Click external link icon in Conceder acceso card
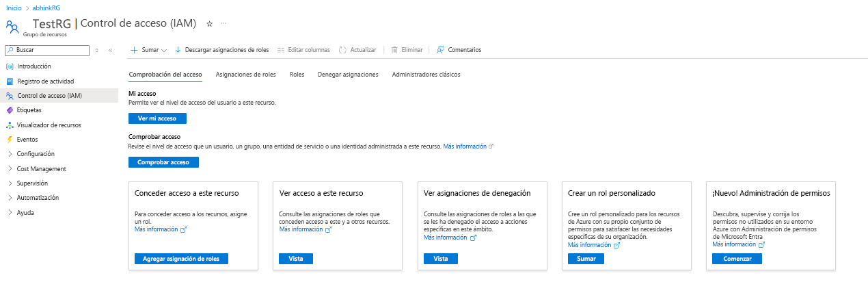The image size is (868, 308). coord(184,230)
